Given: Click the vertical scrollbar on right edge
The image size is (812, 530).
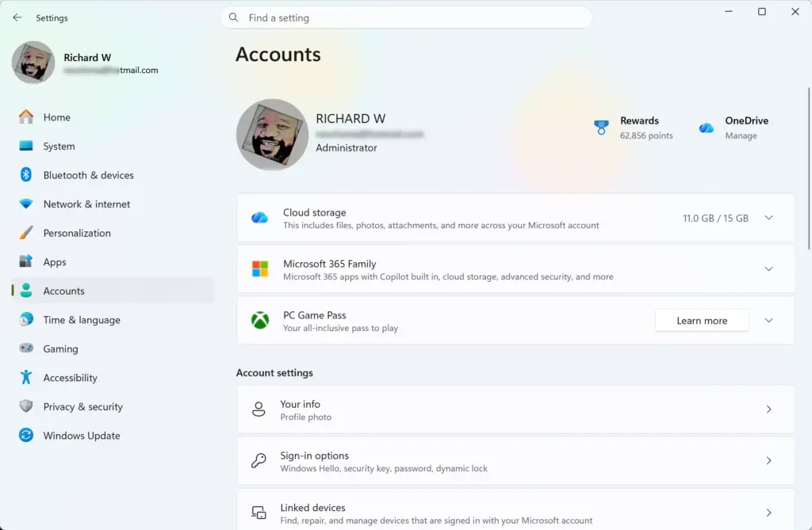Looking at the screenshot, I should coord(809,168).
